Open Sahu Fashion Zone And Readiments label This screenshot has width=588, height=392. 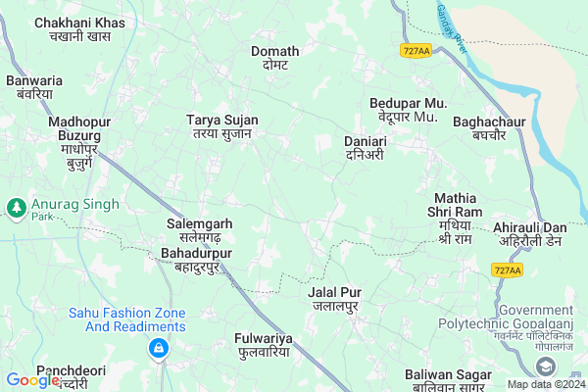point(126,319)
